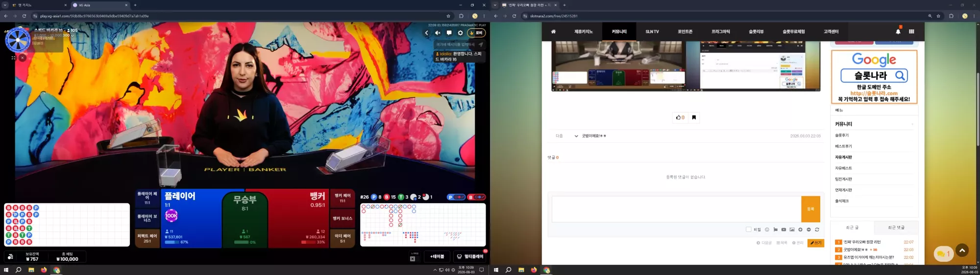Insert video with video icon in comment toolbar
The image size is (980, 275).
tap(784, 229)
